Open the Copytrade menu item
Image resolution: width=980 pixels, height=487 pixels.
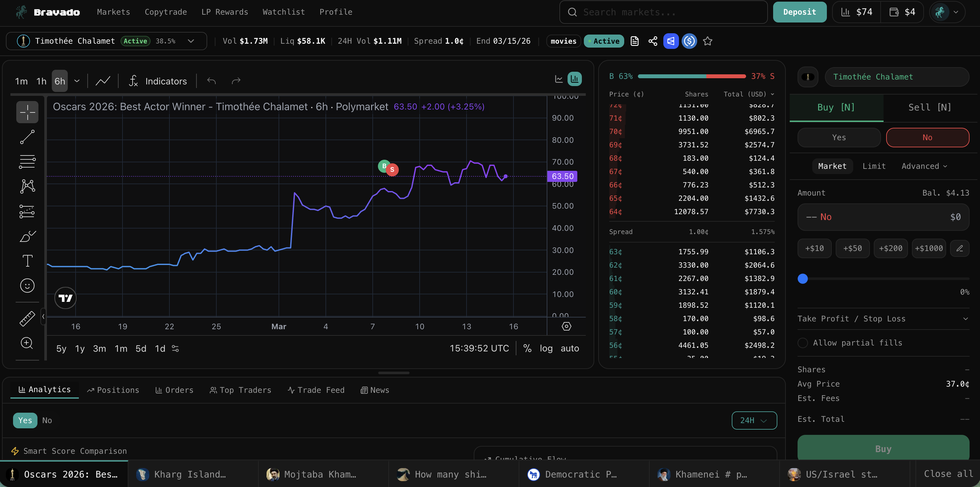tap(166, 12)
